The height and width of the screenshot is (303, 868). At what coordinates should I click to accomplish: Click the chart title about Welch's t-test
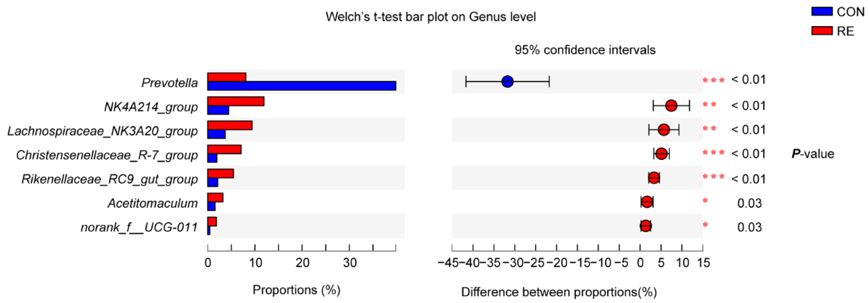[430, 17]
